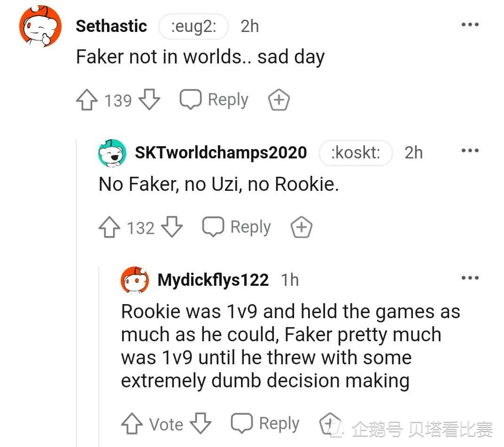Open Sethastic's avatar profile picture
This screenshot has height=447, width=504.
tap(40, 27)
